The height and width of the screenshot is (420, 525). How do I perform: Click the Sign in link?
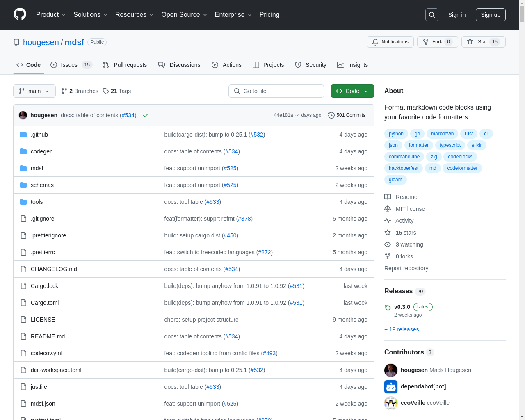[457, 15]
